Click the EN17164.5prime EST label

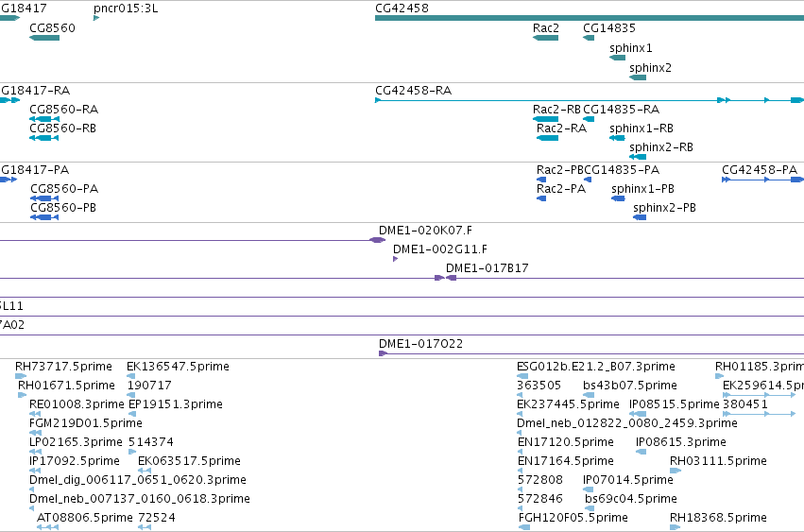click(x=566, y=461)
